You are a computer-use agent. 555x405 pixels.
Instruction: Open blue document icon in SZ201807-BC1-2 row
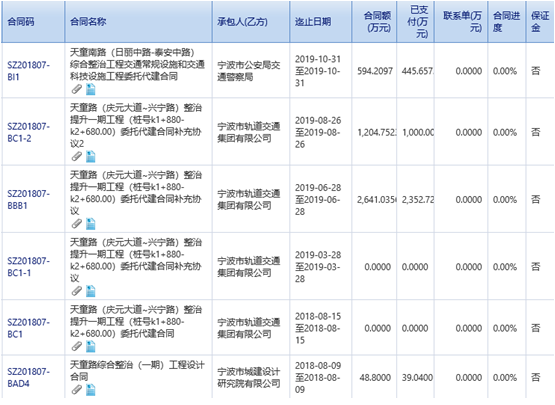click(91, 156)
